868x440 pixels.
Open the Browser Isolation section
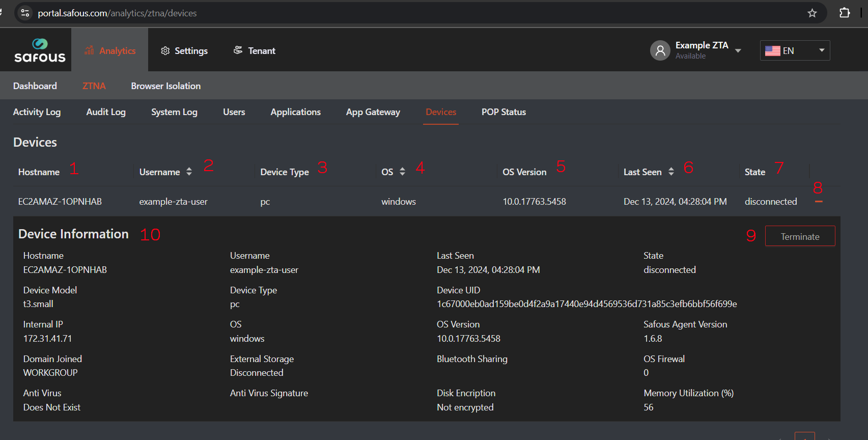click(165, 86)
